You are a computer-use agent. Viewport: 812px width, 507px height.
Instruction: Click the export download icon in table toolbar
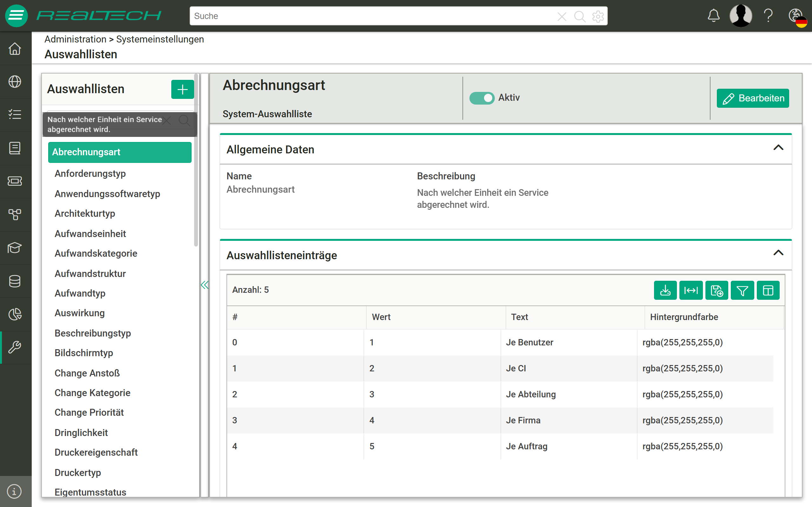pyautogui.click(x=665, y=290)
